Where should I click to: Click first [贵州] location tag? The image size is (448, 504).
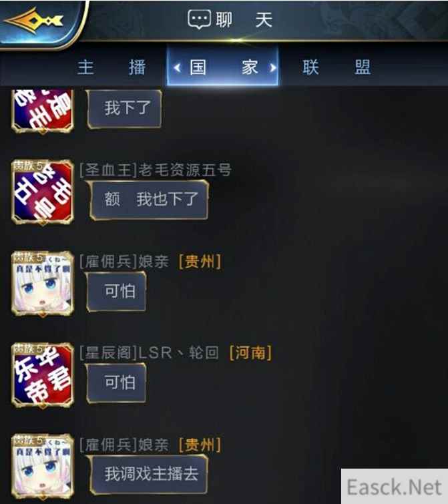200,261
